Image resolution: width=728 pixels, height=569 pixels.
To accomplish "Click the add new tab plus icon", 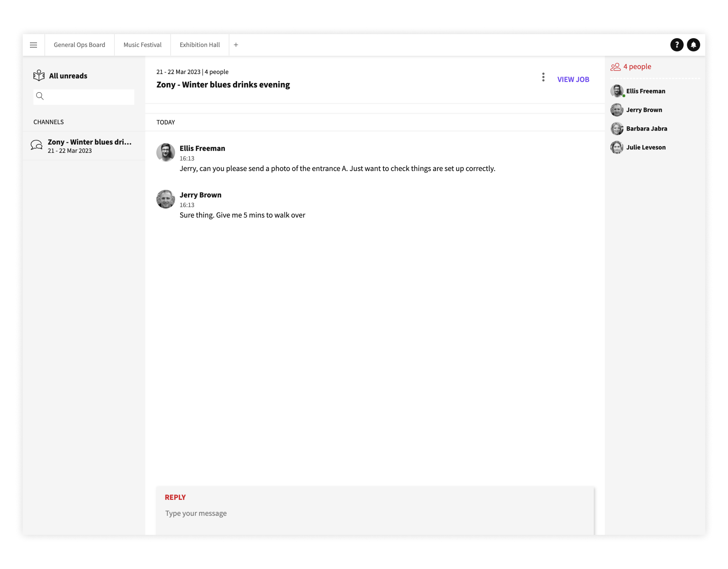I will click(x=236, y=45).
